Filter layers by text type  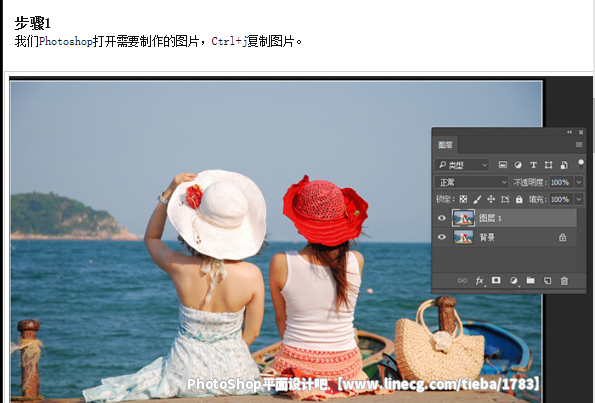tap(533, 165)
